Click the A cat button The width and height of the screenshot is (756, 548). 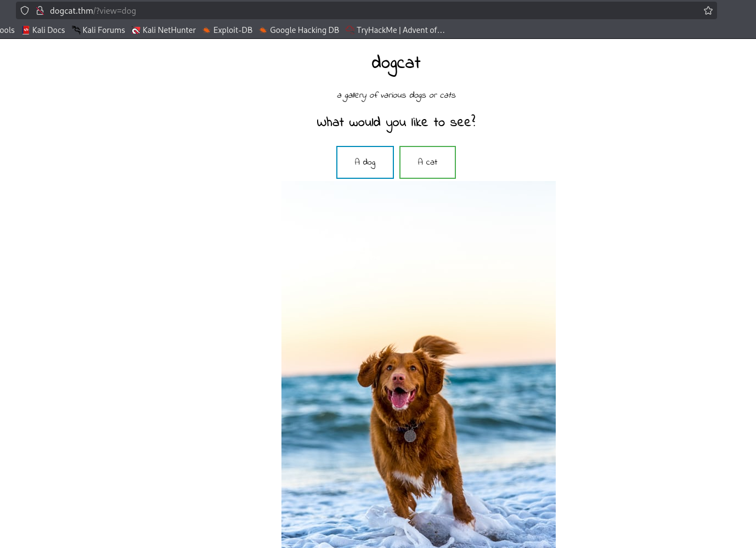(427, 162)
